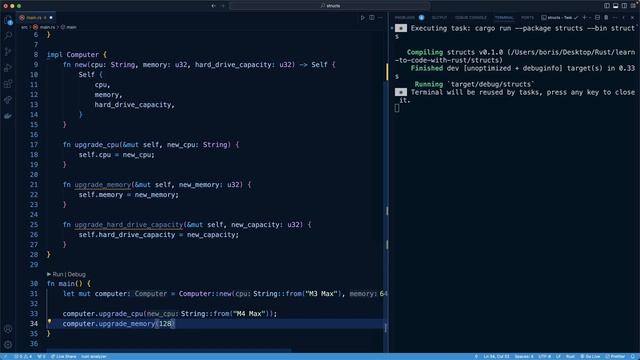The width and height of the screenshot is (640, 360).
Task: Switch to the Debug Console tab
Action: 471,18
